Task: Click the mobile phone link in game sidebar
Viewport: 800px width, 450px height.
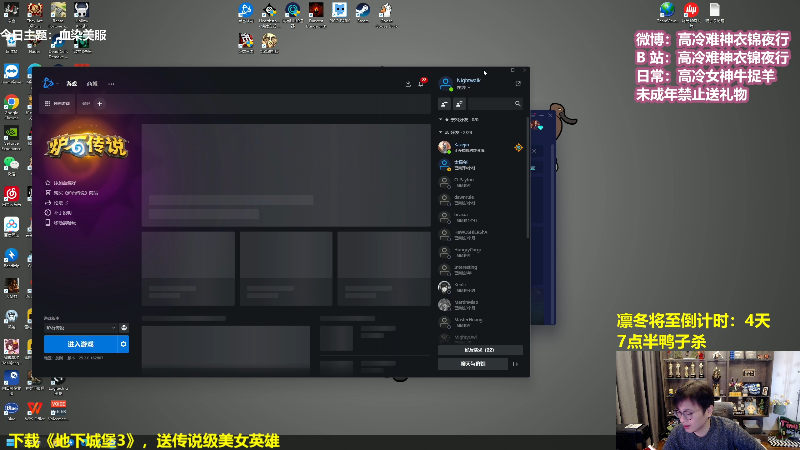Action: pos(60,223)
